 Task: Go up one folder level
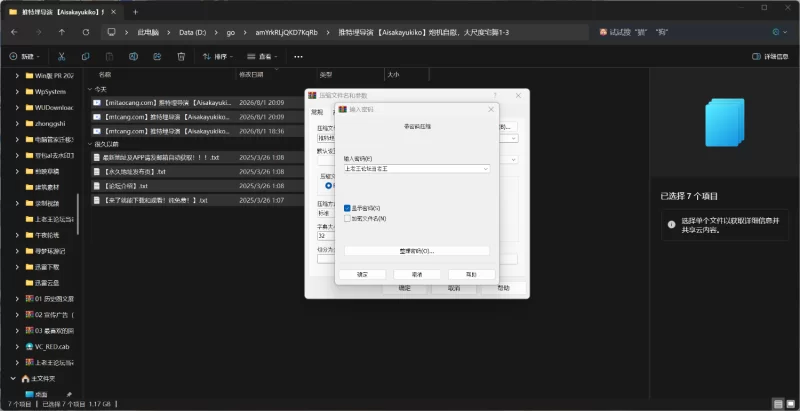[x=62, y=32]
